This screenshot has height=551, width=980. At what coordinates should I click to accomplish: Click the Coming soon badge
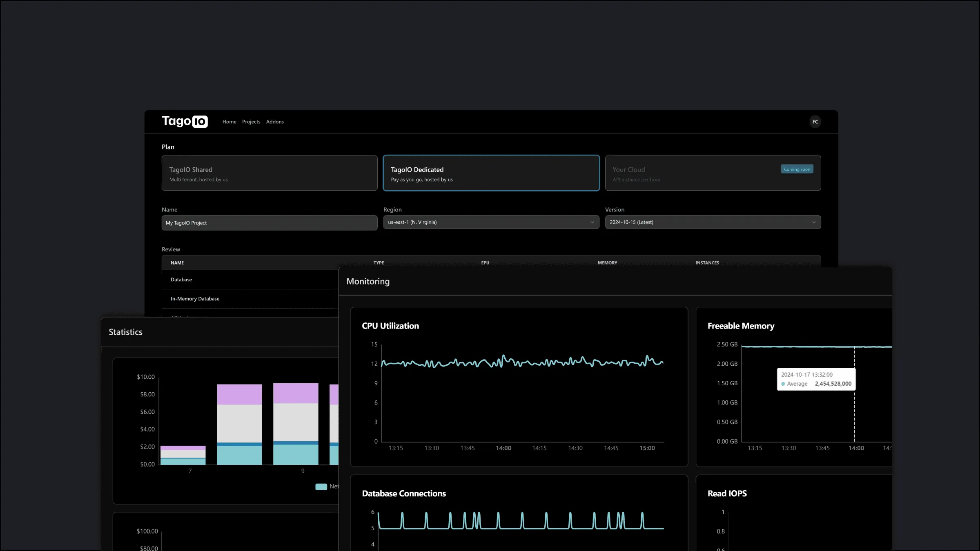(797, 169)
